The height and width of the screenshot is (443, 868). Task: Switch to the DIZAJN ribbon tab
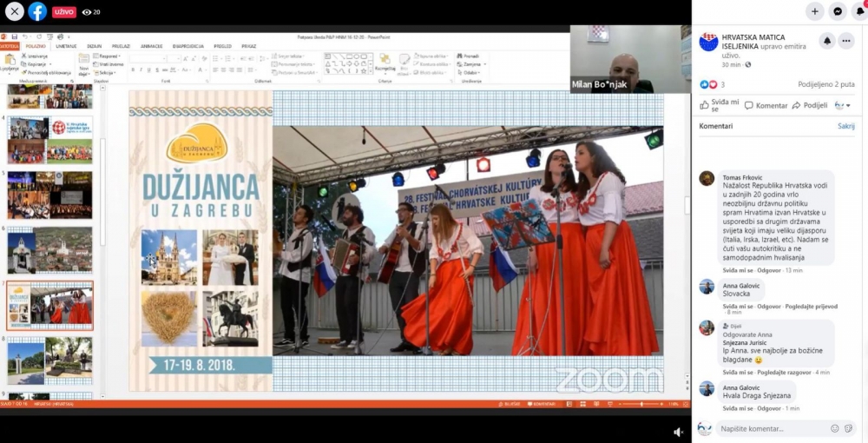pos(94,47)
